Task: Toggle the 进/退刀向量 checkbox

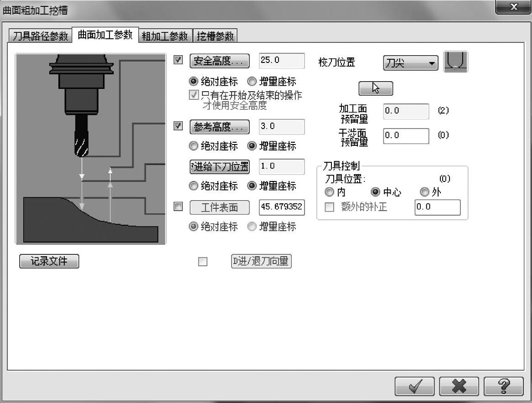Action: [x=202, y=262]
